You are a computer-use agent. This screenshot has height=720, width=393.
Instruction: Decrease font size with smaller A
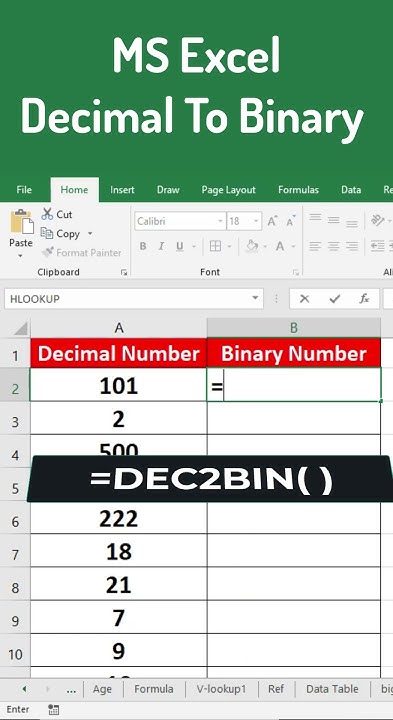click(291, 221)
